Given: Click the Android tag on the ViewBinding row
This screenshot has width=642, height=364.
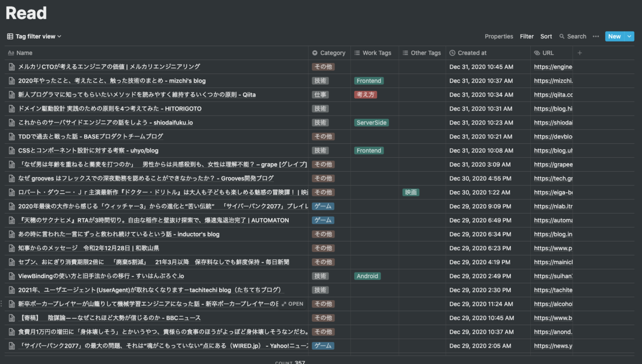Looking at the screenshot, I should click(x=368, y=276).
